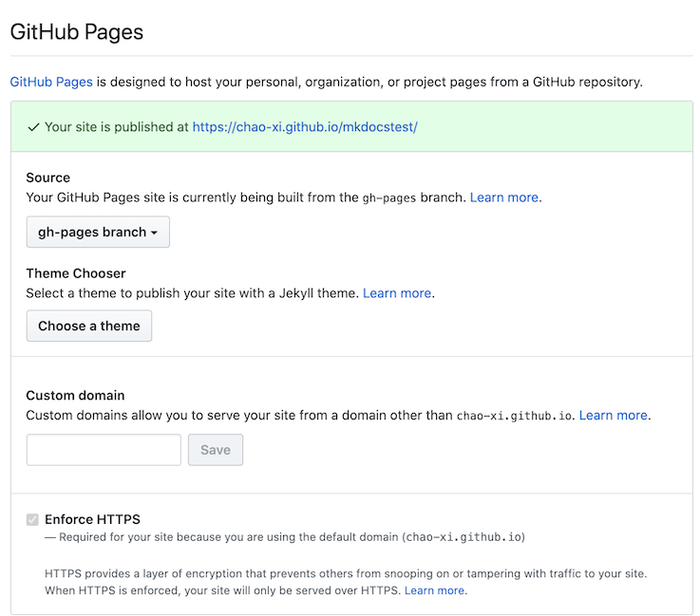Open Learn more link for custom domains

(614, 416)
